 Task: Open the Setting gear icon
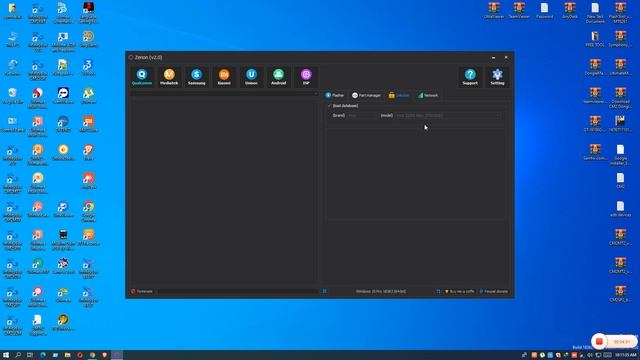click(497, 77)
